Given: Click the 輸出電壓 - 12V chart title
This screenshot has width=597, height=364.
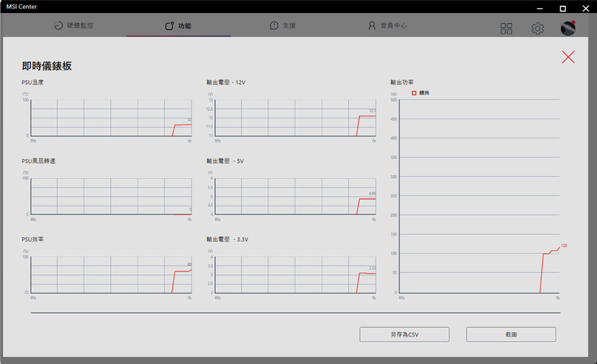Looking at the screenshot, I should (226, 82).
